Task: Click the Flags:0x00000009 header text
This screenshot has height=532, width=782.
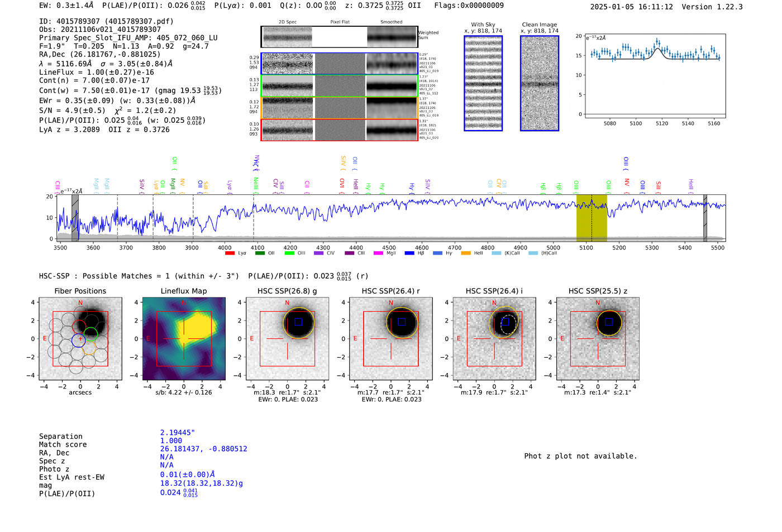Action: pyautogui.click(x=469, y=5)
